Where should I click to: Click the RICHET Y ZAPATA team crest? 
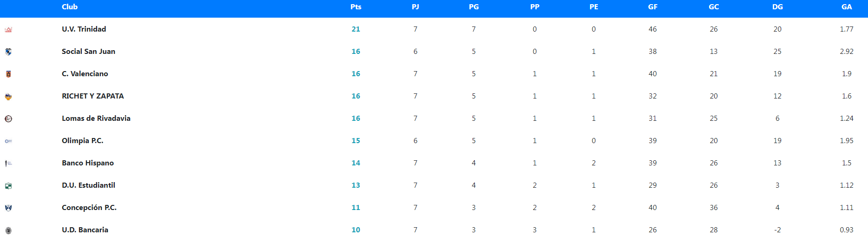(8, 97)
